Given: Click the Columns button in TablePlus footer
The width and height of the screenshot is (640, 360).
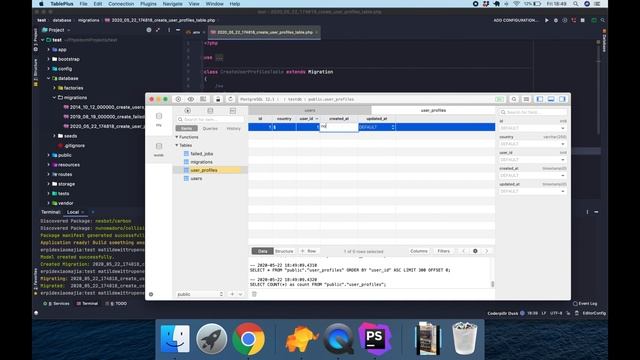Looking at the screenshot, I should [x=419, y=251].
